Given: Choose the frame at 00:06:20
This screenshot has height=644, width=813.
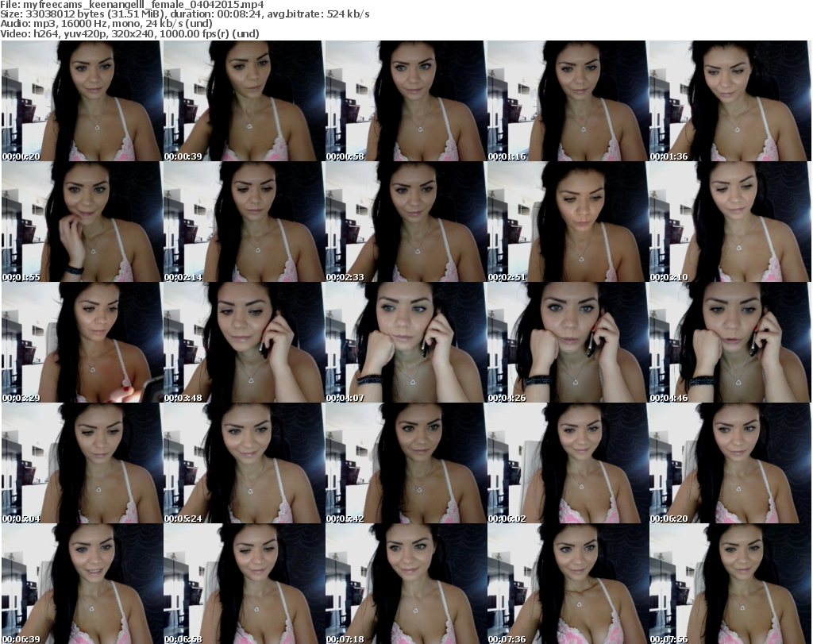Looking at the screenshot, I should pyautogui.click(x=729, y=464).
